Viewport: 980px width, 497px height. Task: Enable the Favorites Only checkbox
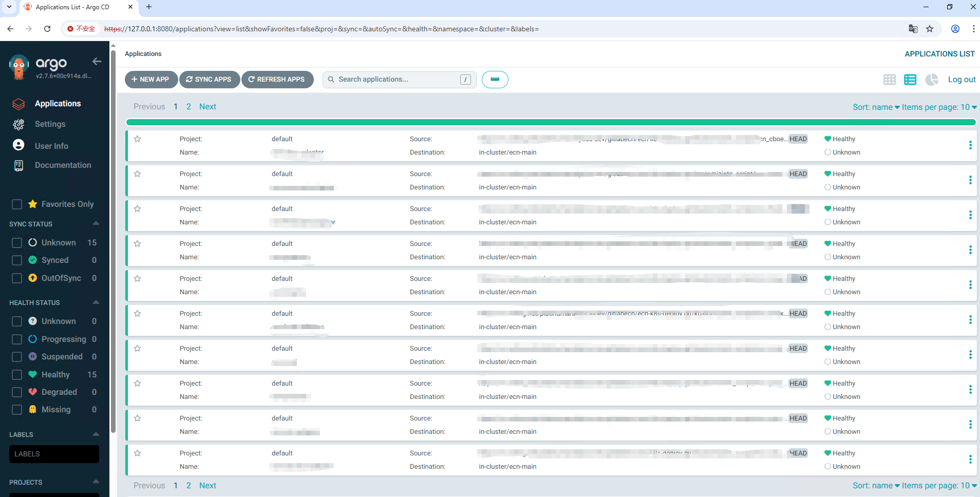[x=17, y=204]
